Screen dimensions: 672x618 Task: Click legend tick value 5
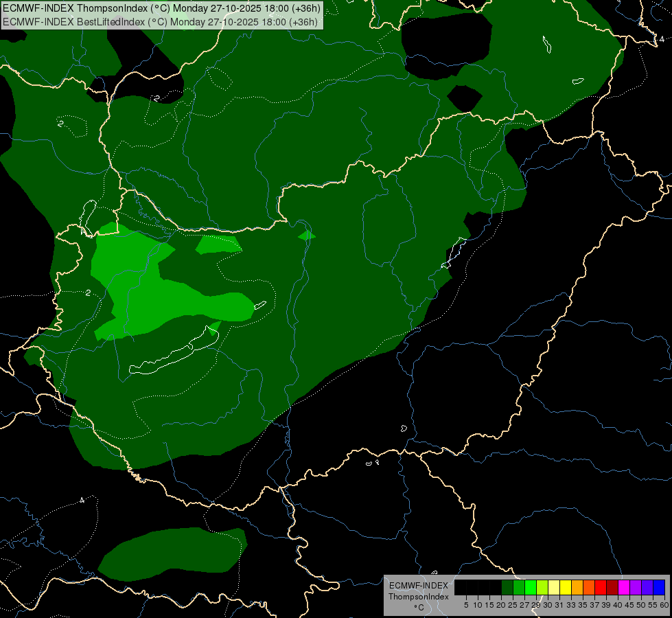[x=466, y=605]
